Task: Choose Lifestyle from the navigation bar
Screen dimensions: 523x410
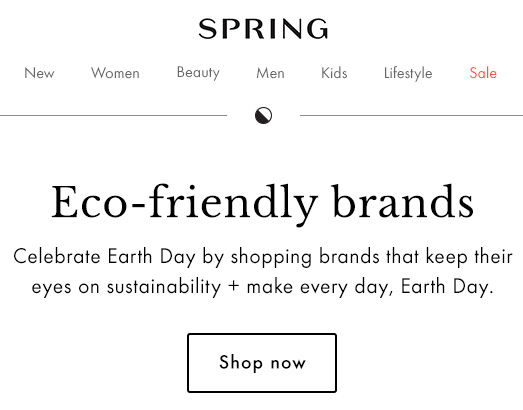Action: (408, 73)
